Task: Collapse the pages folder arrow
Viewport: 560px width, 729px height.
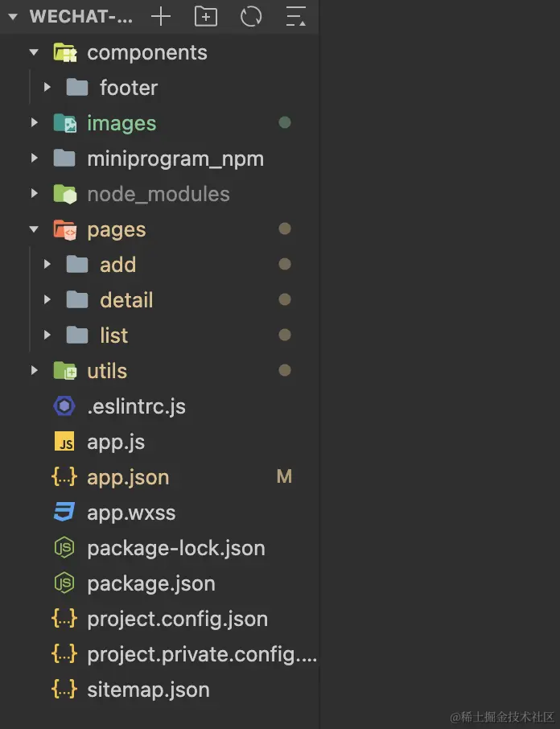Action: point(34,229)
